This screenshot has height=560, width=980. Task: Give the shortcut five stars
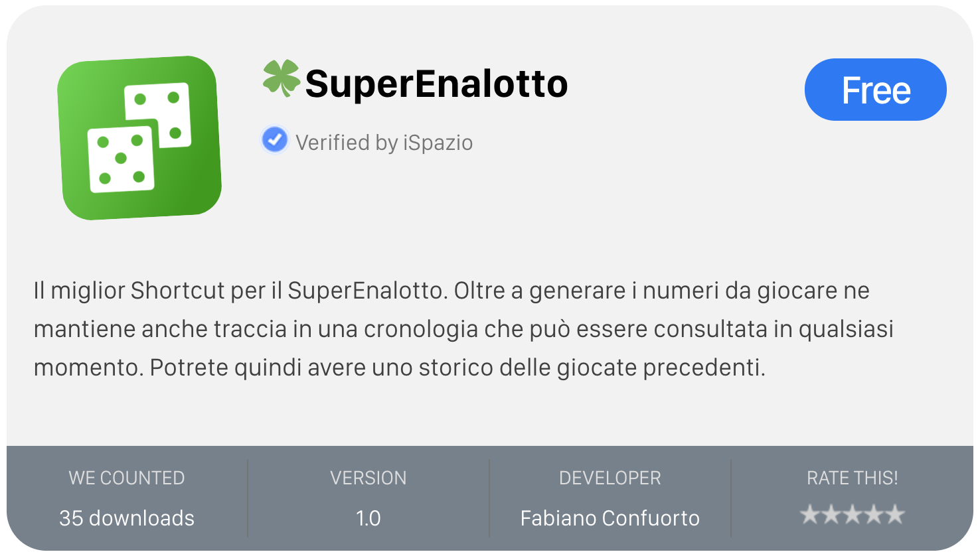(x=895, y=514)
